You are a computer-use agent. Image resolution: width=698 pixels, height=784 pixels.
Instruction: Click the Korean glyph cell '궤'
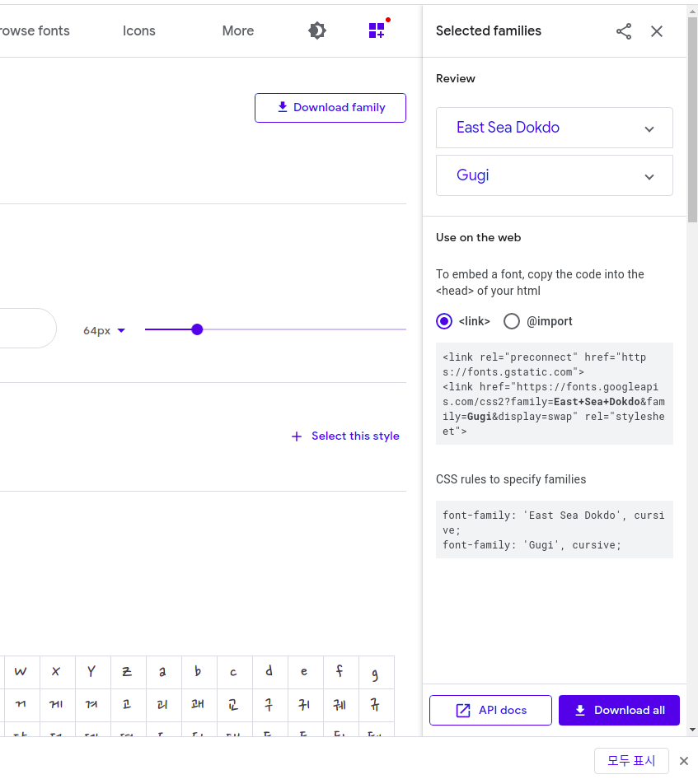click(x=341, y=705)
